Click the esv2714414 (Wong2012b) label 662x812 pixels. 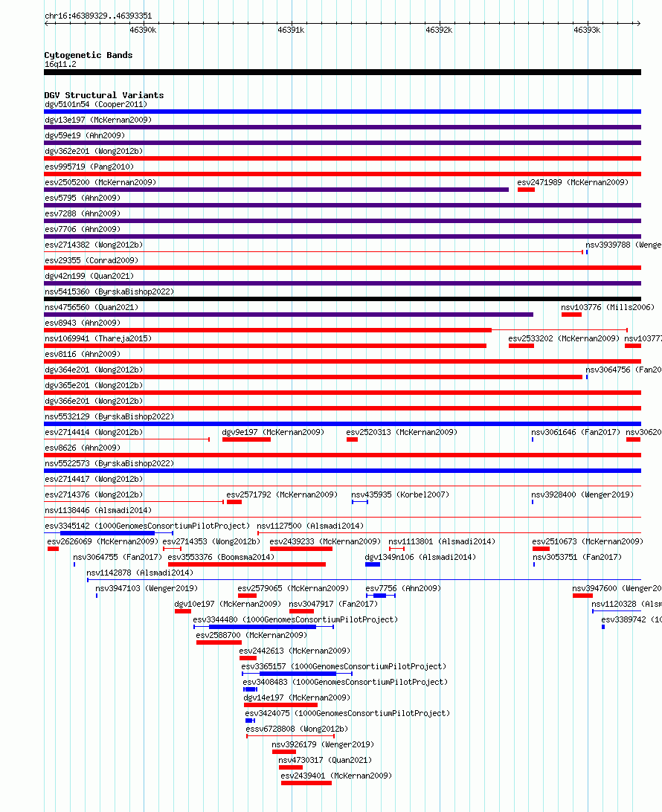pyautogui.click(x=94, y=432)
